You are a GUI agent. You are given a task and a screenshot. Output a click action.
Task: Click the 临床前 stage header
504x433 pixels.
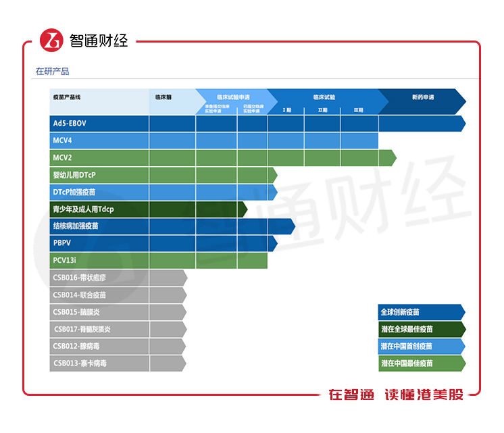pos(163,97)
